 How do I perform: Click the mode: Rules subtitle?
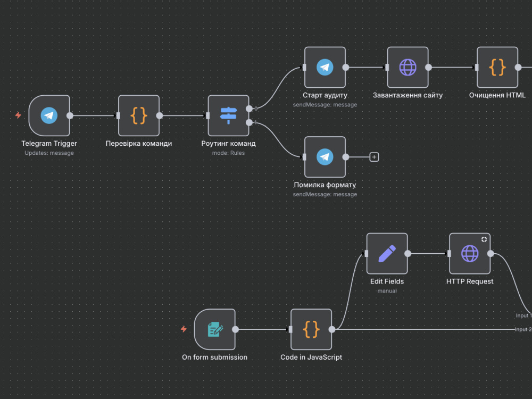[x=228, y=153]
